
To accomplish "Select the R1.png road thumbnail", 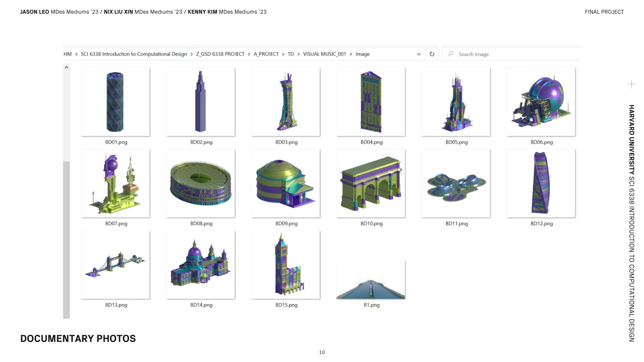I will [x=371, y=280].
